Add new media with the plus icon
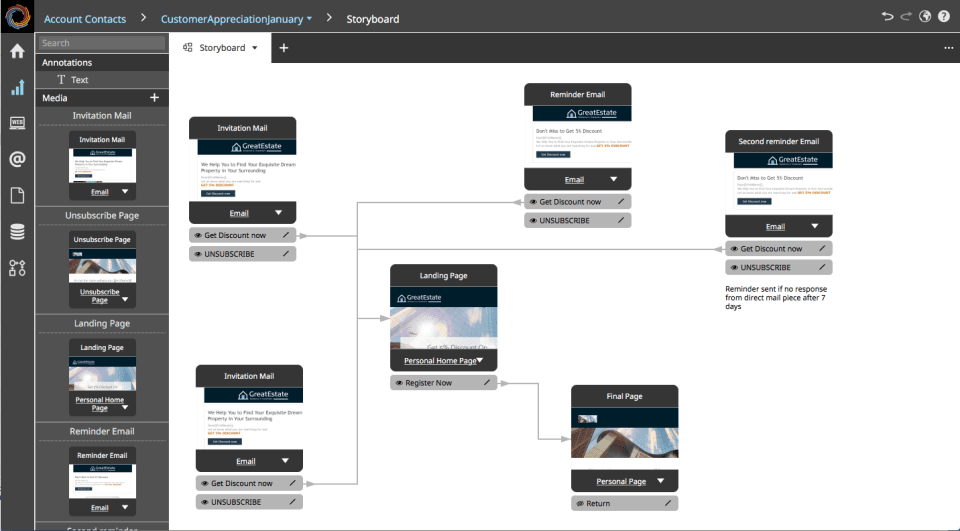The width and height of the screenshot is (960, 531). point(154,98)
